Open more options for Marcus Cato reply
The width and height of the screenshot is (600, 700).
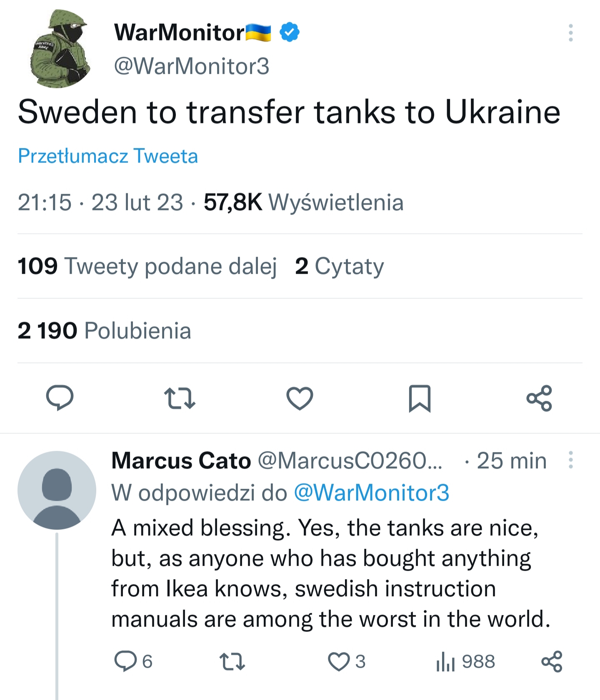pyautogui.click(x=570, y=460)
